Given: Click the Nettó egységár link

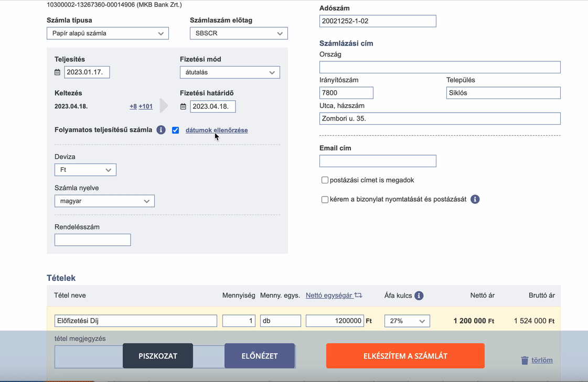Looking at the screenshot, I should tap(329, 295).
